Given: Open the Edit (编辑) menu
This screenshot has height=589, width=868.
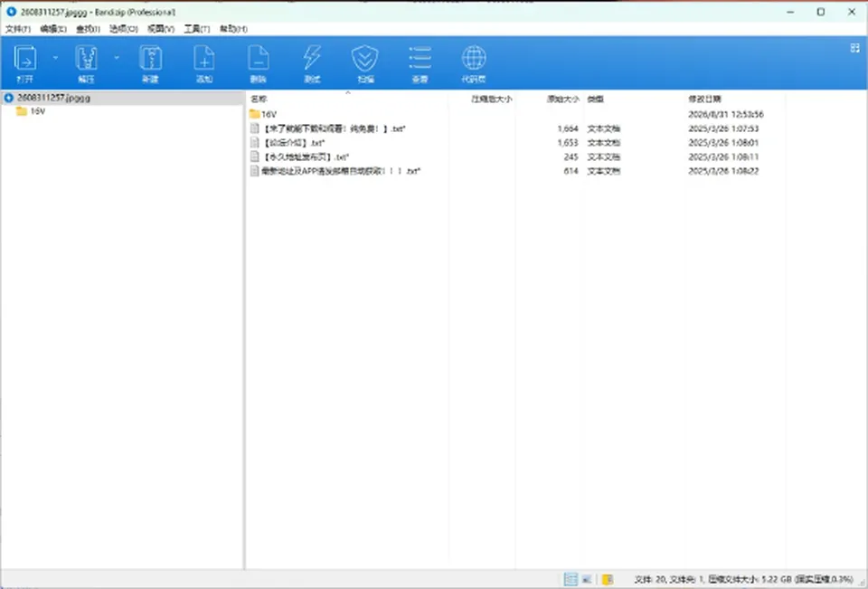Looking at the screenshot, I should (x=53, y=29).
